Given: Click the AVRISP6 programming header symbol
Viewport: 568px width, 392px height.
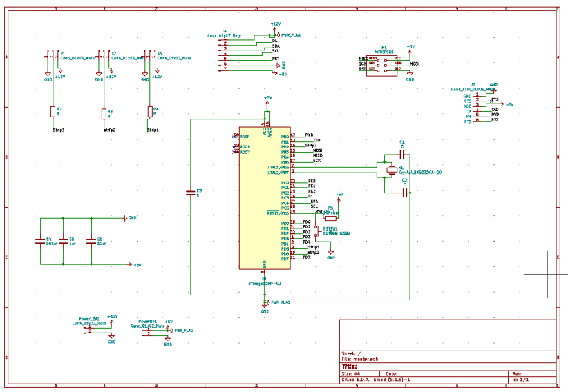Looking at the screenshot, I should tap(381, 66).
